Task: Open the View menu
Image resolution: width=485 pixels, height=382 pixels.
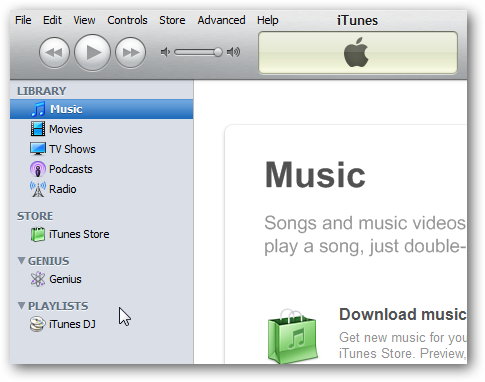Action: (84, 20)
